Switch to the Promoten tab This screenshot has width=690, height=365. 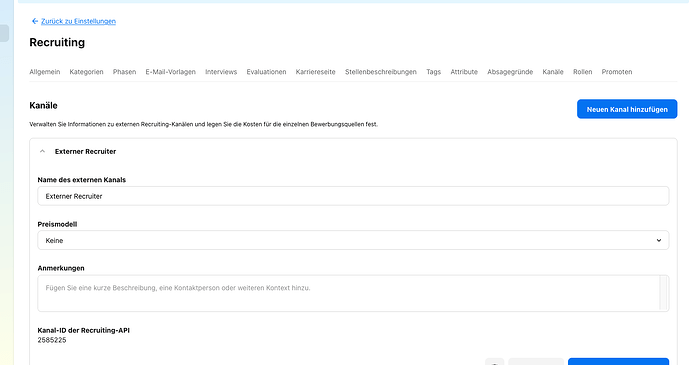click(617, 72)
